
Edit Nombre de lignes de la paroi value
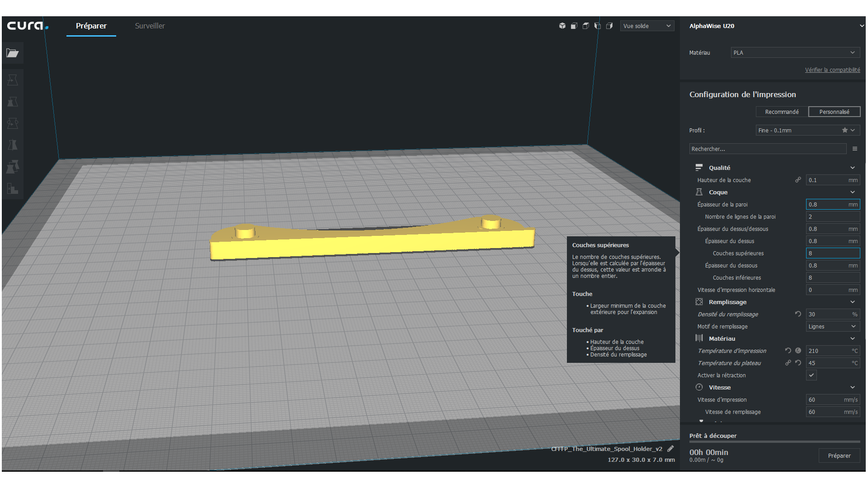pos(833,216)
